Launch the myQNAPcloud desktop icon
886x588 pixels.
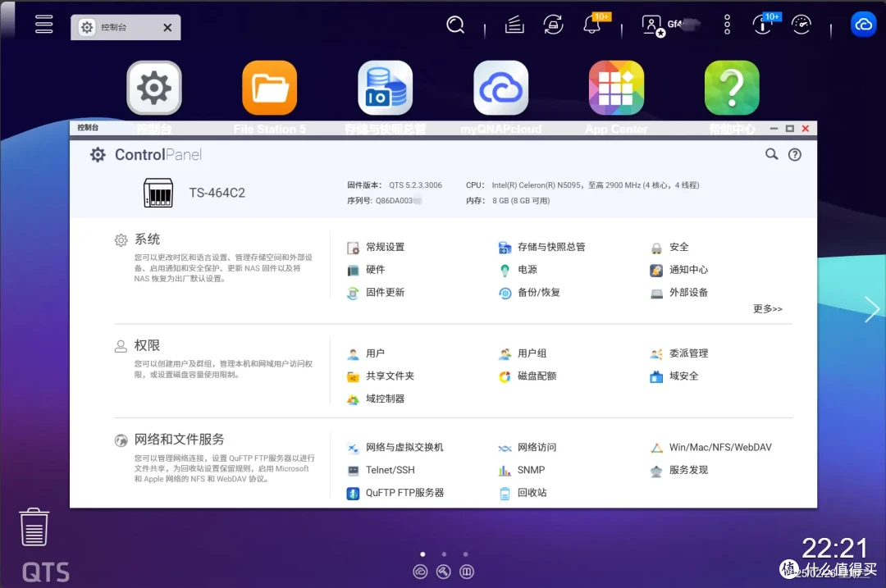click(x=500, y=88)
